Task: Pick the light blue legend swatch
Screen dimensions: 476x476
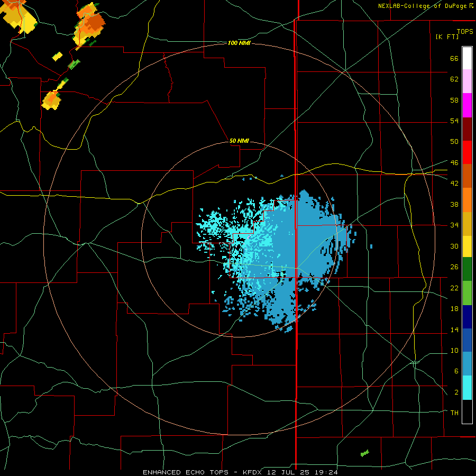Action: coord(467,364)
